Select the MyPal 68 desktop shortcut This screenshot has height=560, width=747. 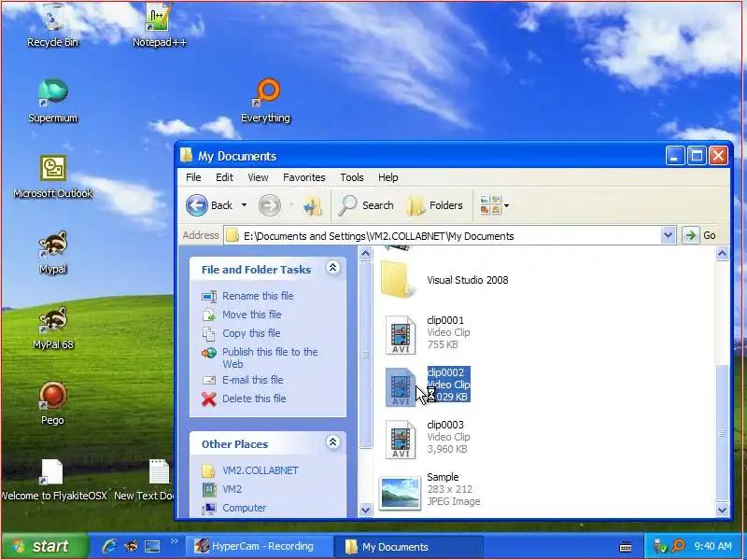click(x=53, y=328)
